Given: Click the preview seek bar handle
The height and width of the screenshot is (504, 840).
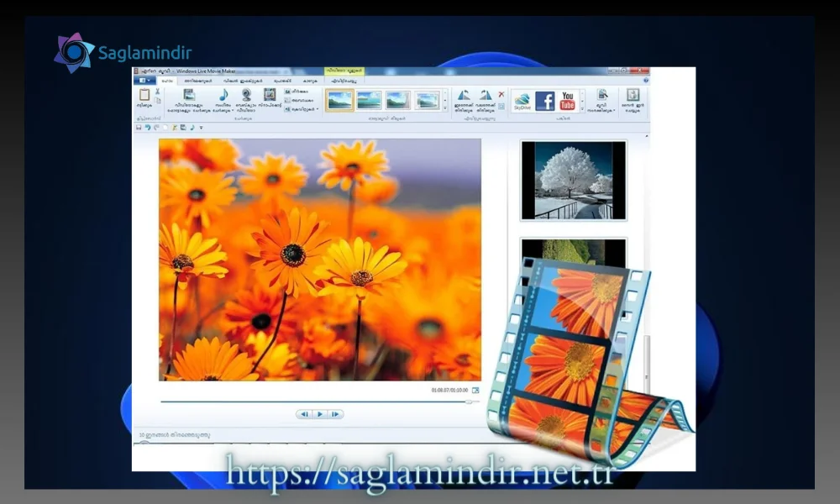Looking at the screenshot, I should [469, 402].
